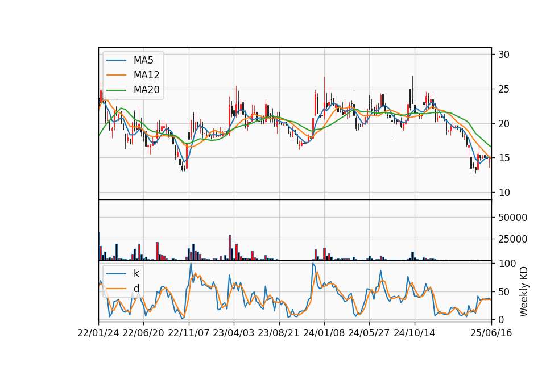
Task: Click the price axis value 25
Action: coord(504,89)
